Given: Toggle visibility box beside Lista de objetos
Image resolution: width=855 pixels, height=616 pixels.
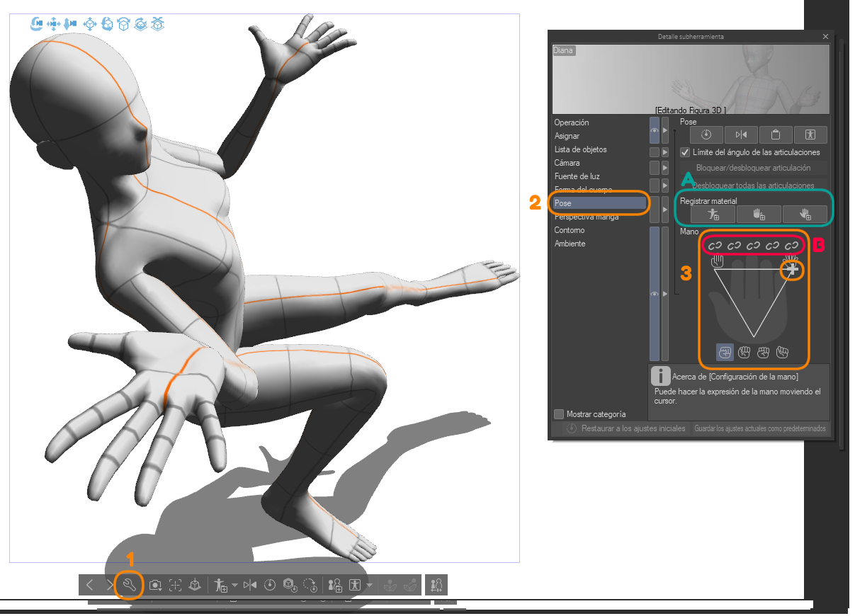Looking at the screenshot, I should 655,152.
